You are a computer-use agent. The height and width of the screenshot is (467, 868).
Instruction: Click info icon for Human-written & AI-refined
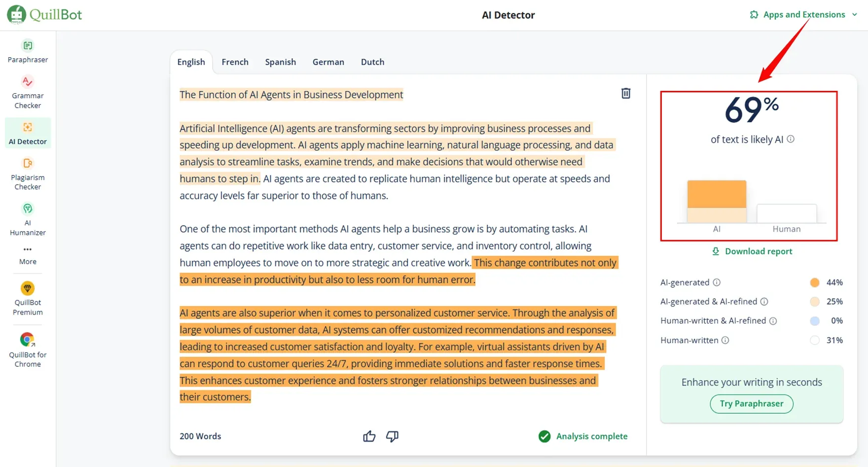pos(773,321)
